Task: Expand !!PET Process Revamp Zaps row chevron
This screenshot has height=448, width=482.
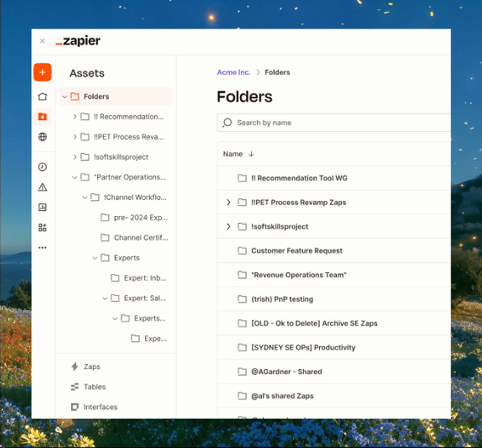Action: pyautogui.click(x=228, y=202)
